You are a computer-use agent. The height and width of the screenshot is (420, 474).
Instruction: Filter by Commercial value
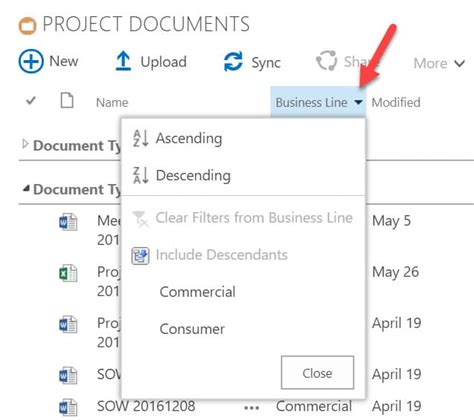tap(197, 292)
